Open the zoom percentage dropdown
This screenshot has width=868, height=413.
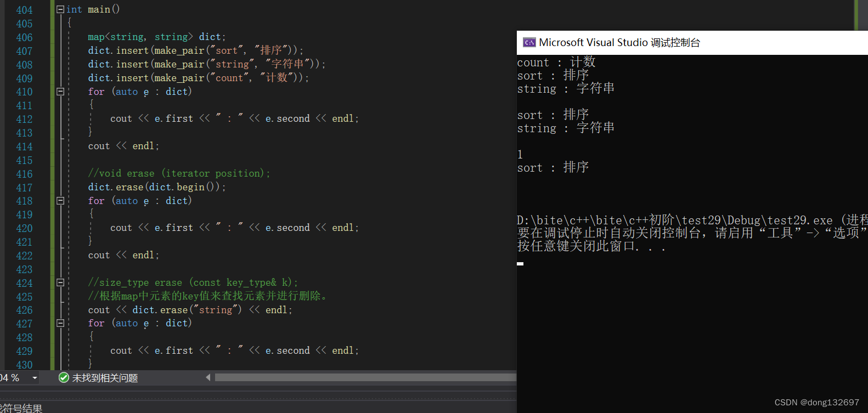[35, 378]
